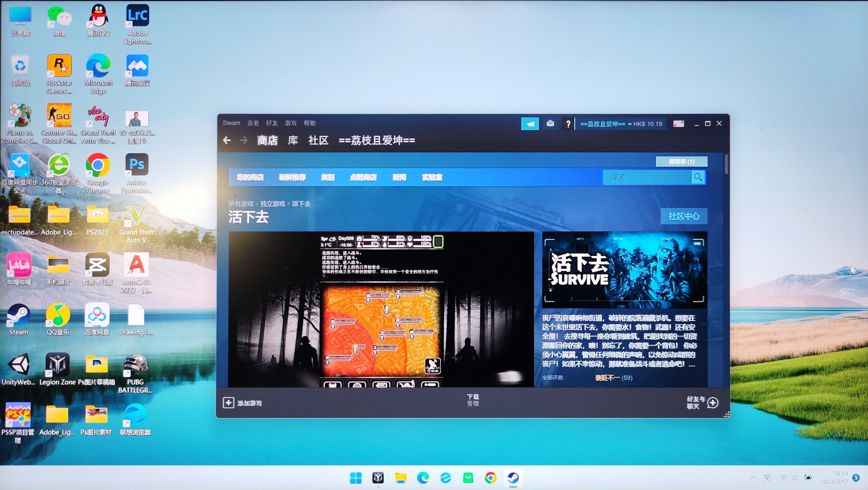868x490 pixels.
Task: Open the 实验室 labs tab
Action: (432, 177)
